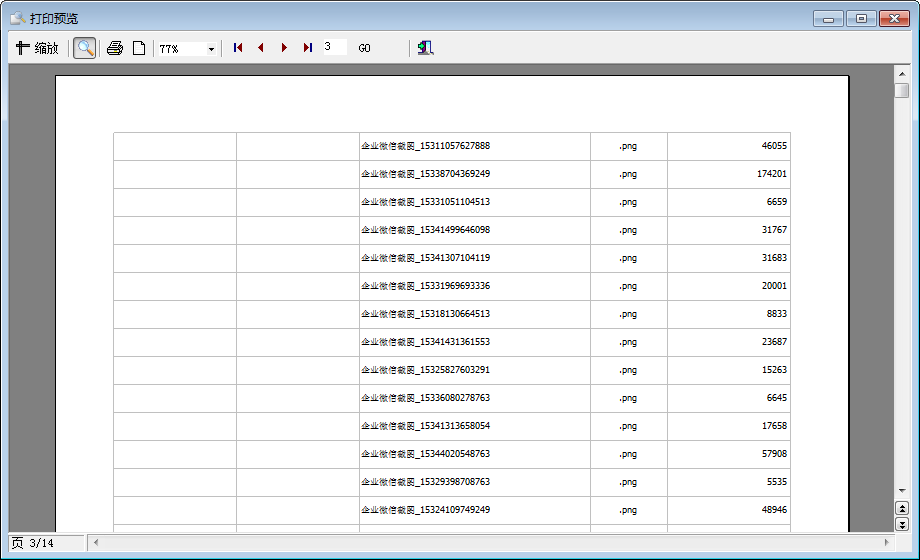Jump to the first page

coord(238,48)
